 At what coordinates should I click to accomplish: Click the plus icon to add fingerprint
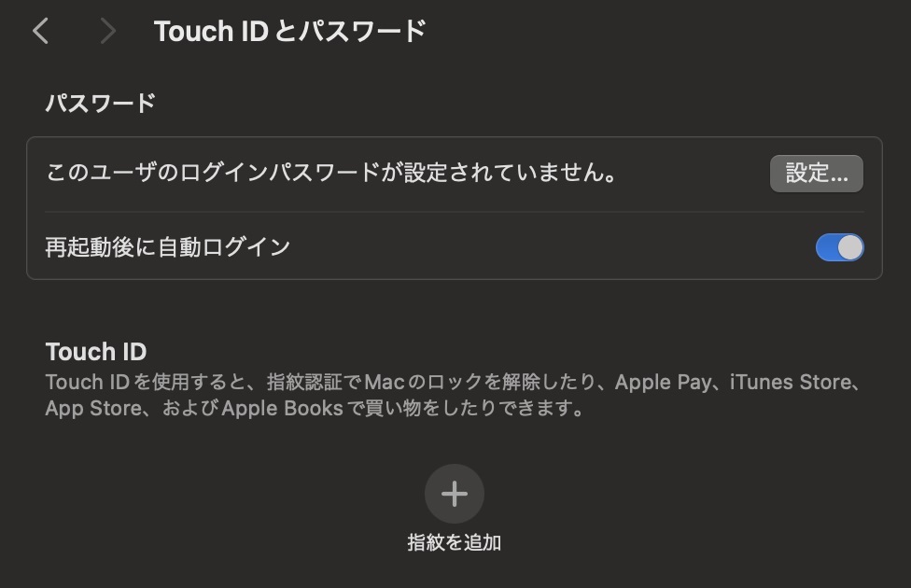coord(455,494)
